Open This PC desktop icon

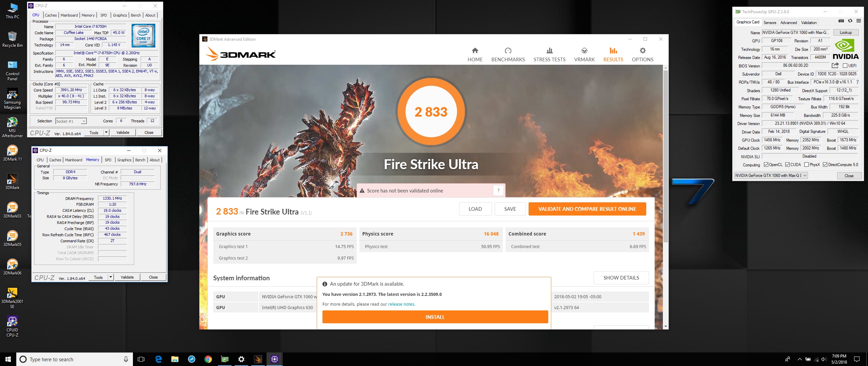13,11
